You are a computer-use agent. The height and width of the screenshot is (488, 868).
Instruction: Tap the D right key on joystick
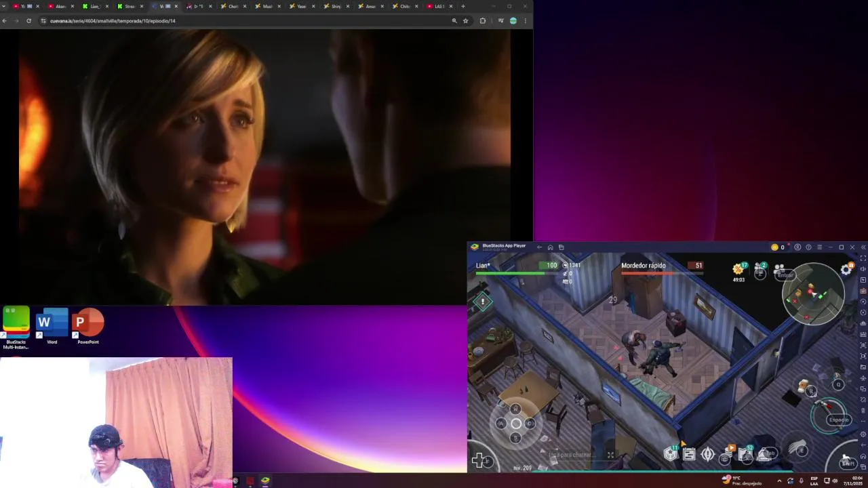click(x=530, y=424)
